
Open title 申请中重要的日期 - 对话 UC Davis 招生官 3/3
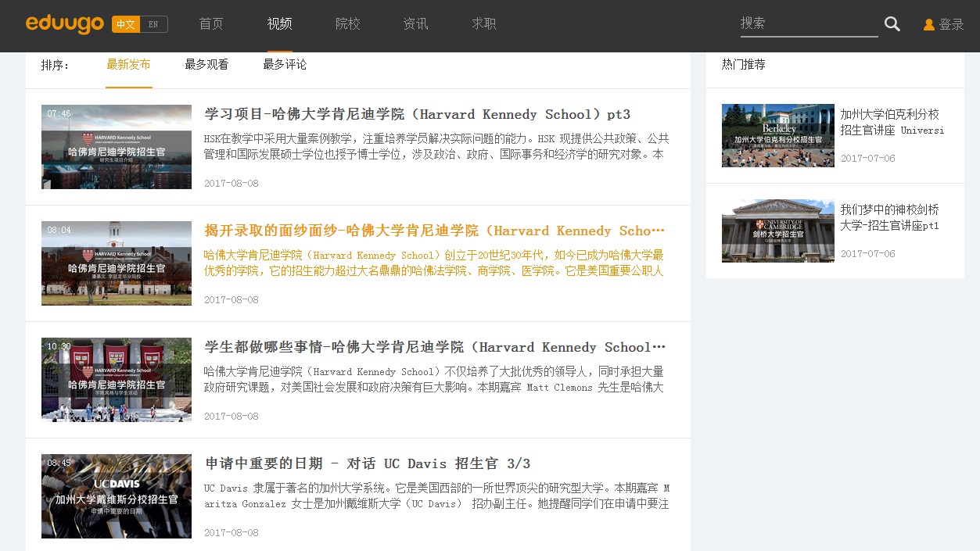[368, 463]
